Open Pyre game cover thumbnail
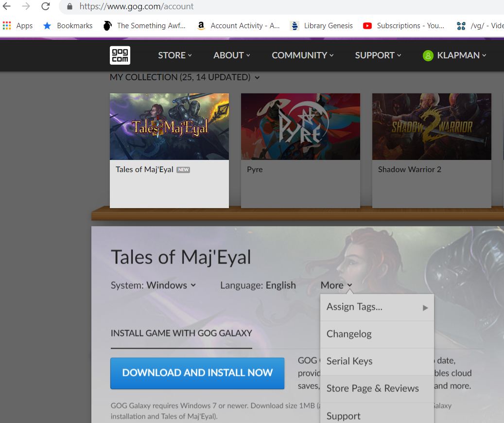This screenshot has height=423, width=504. click(300, 127)
